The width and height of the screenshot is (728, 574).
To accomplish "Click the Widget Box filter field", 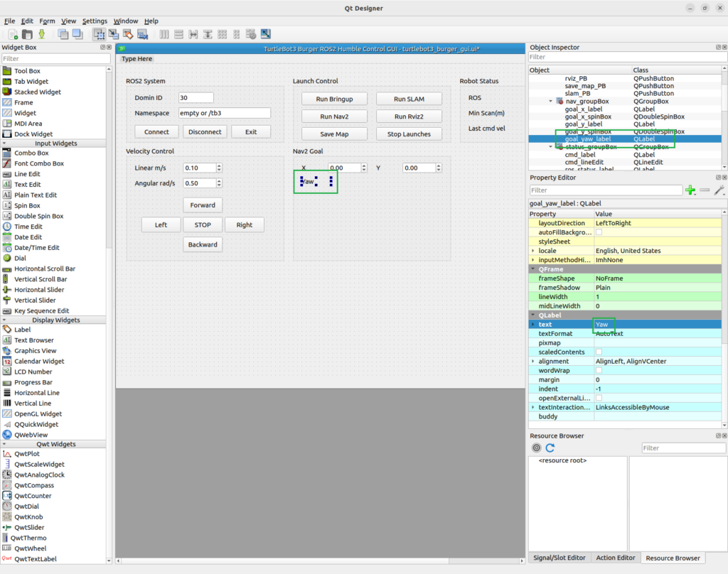I will coord(55,58).
